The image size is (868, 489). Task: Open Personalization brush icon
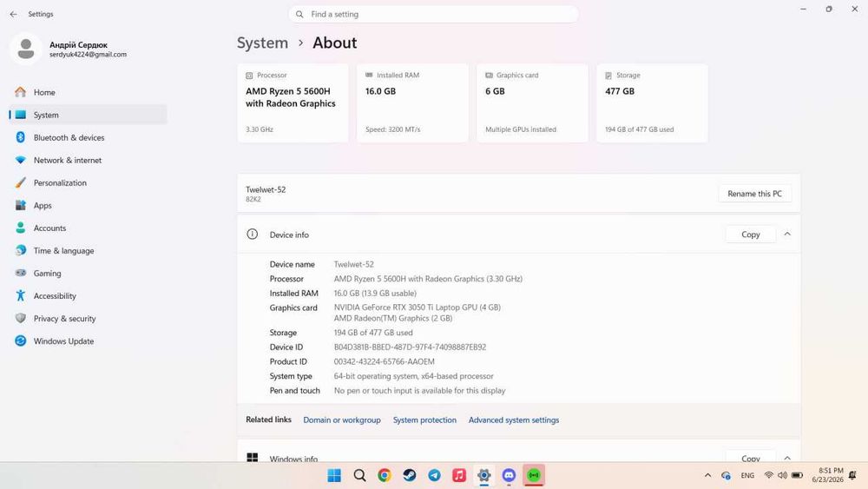21,182
